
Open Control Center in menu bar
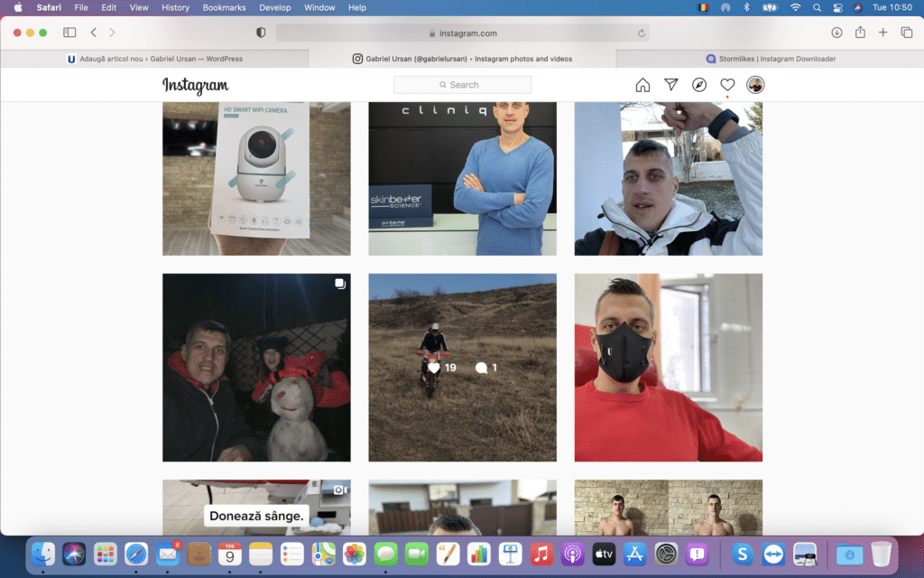[x=837, y=7]
